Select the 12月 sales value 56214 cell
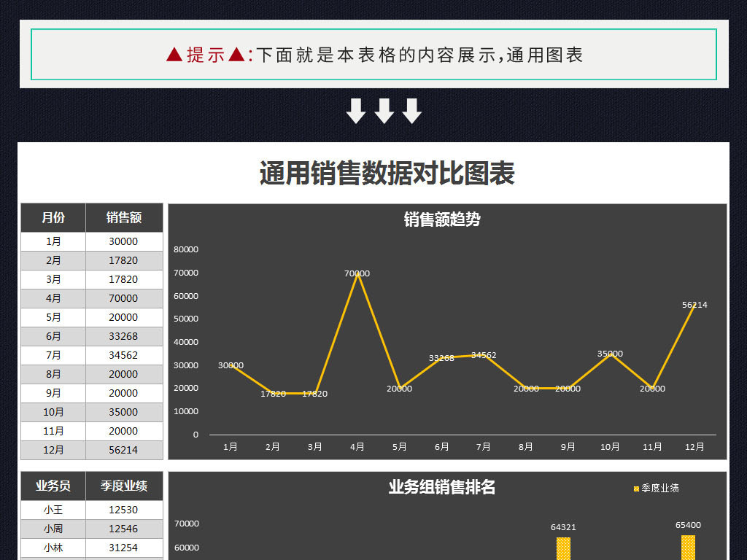The width and height of the screenshot is (747, 560). click(x=124, y=450)
